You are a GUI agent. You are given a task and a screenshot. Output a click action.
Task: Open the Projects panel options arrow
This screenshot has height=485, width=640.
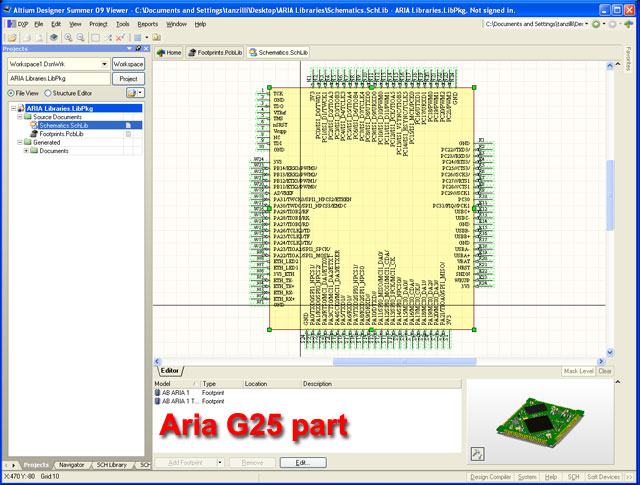click(x=130, y=49)
